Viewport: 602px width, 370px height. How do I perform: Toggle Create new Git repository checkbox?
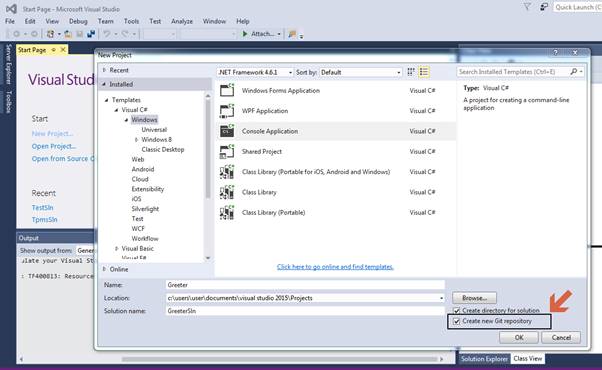457,321
